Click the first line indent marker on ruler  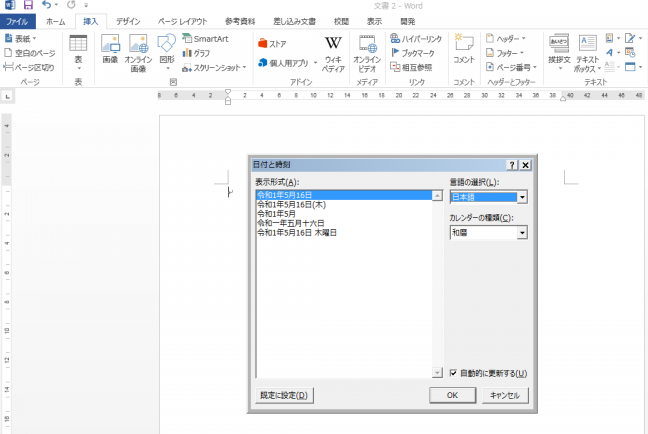[228, 92]
